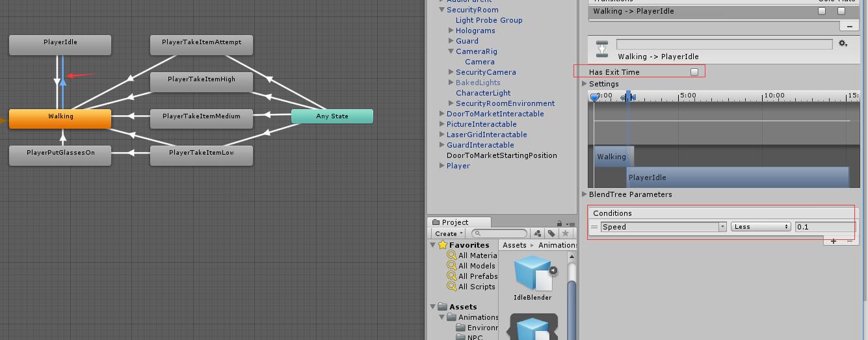Viewport: 868px width, 340px height.
Task: Open the Less comparison dropdown
Action: click(x=761, y=227)
